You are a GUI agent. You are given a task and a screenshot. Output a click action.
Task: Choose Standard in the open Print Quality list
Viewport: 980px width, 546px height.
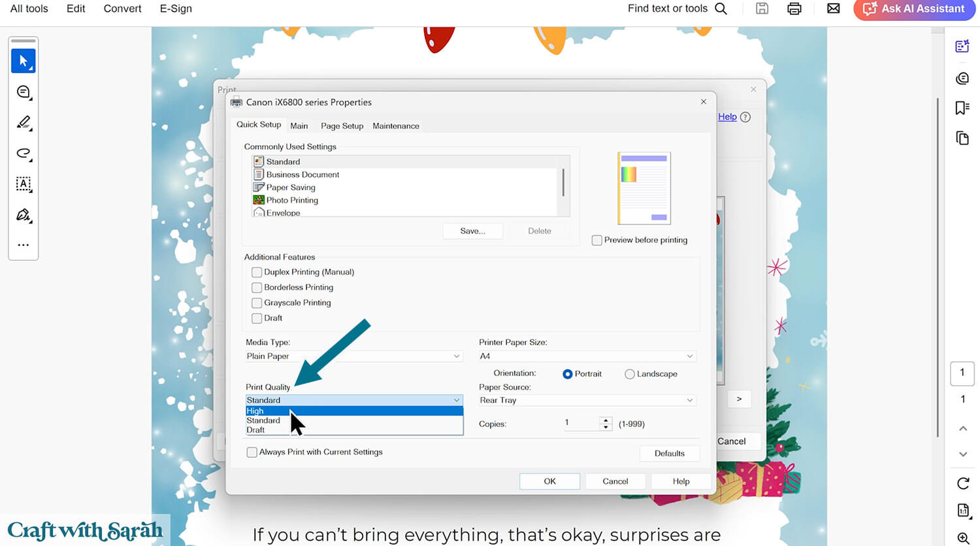pos(354,420)
